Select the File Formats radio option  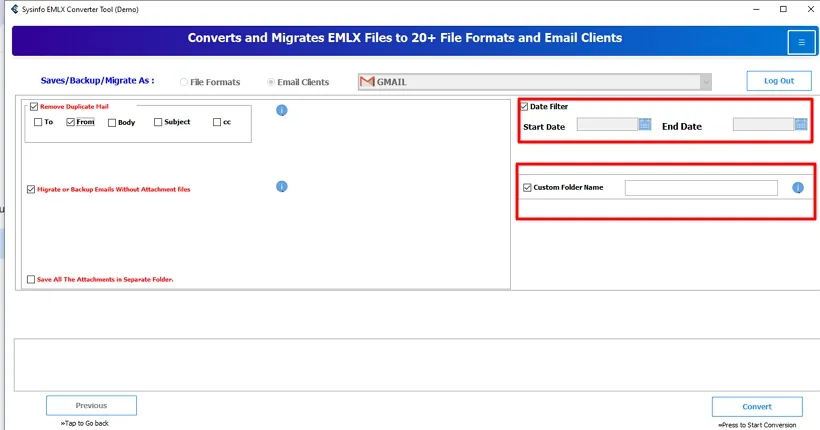click(183, 82)
